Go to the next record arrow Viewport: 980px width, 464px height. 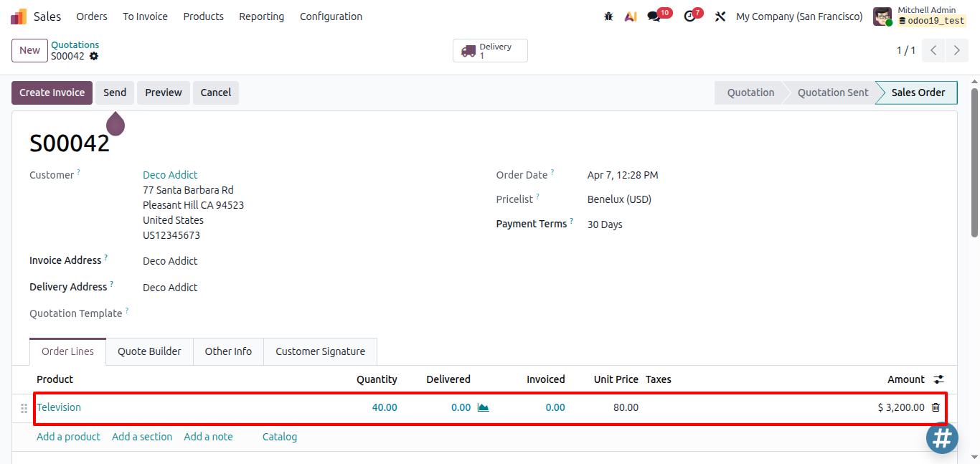[957, 50]
